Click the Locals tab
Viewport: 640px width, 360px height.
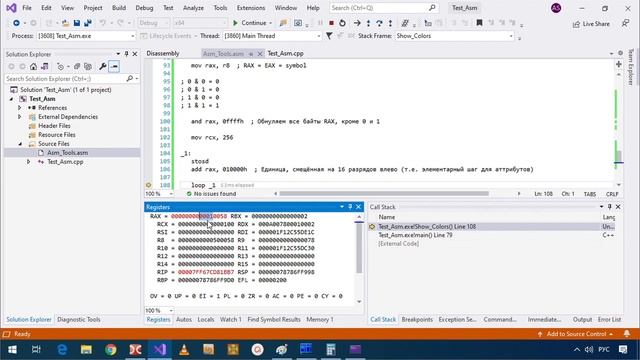coord(206,320)
